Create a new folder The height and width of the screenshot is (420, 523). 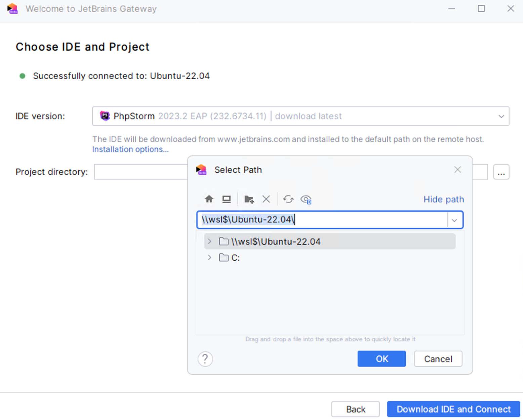pyautogui.click(x=249, y=199)
